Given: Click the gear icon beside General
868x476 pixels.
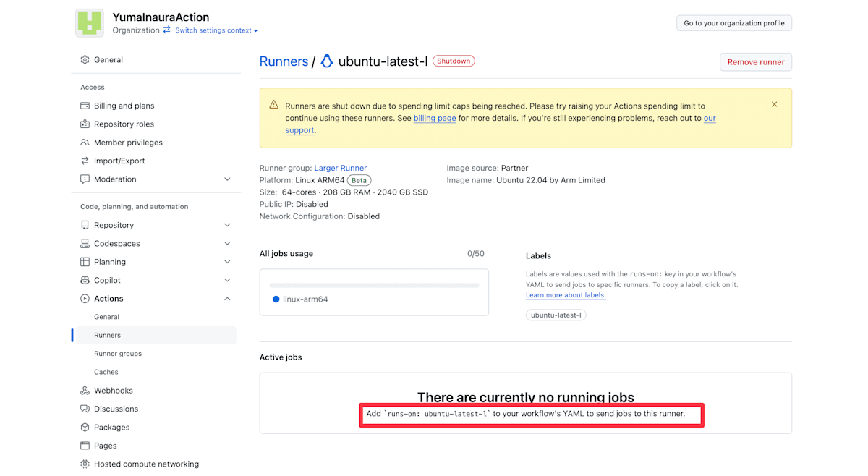Looking at the screenshot, I should pyautogui.click(x=85, y=60).
